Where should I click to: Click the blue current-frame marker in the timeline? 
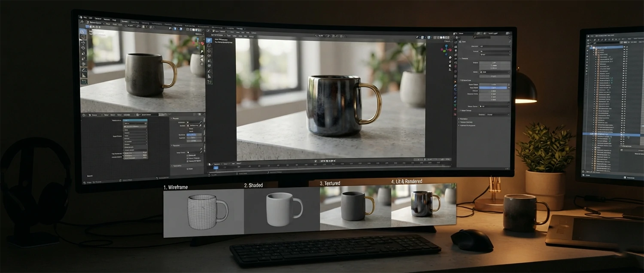(x=216, y=168)
